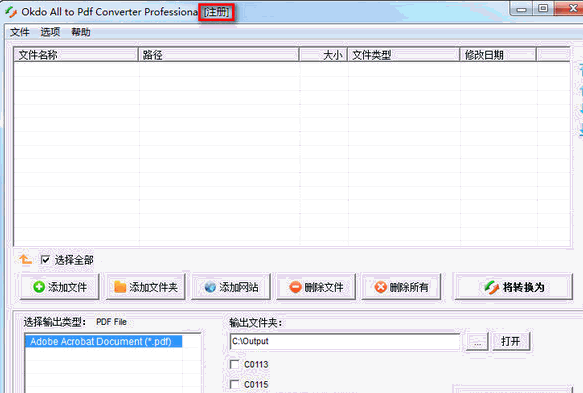Sort by the 大小 column header
The image size is (583, 393).
click(x=323, y=55)
